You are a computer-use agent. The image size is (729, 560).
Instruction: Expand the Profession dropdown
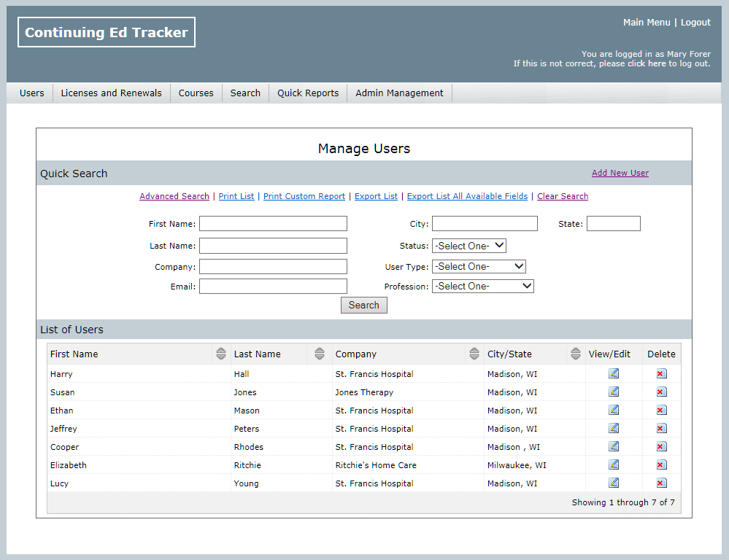click(x=482, y=286)
